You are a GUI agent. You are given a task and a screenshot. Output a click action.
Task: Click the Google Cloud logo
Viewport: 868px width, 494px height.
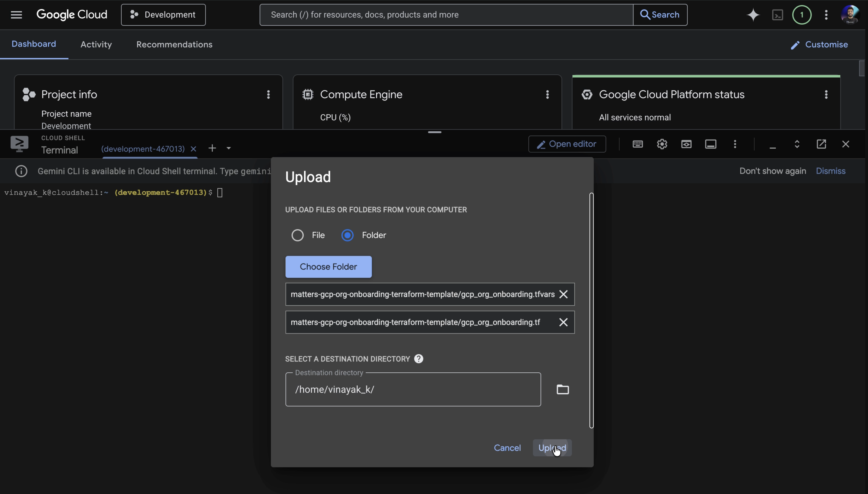pyautogui.click(x=72, y=14)
